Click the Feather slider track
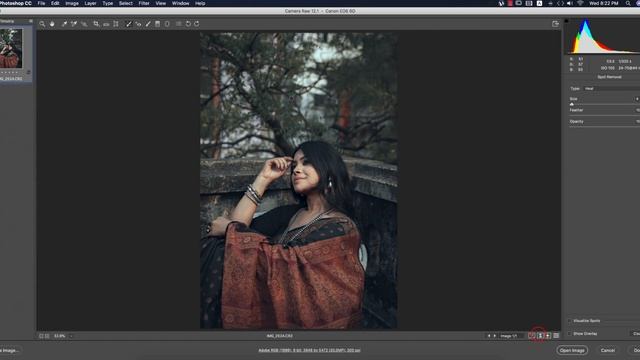640x360 pixels. (x=604, y=116)
